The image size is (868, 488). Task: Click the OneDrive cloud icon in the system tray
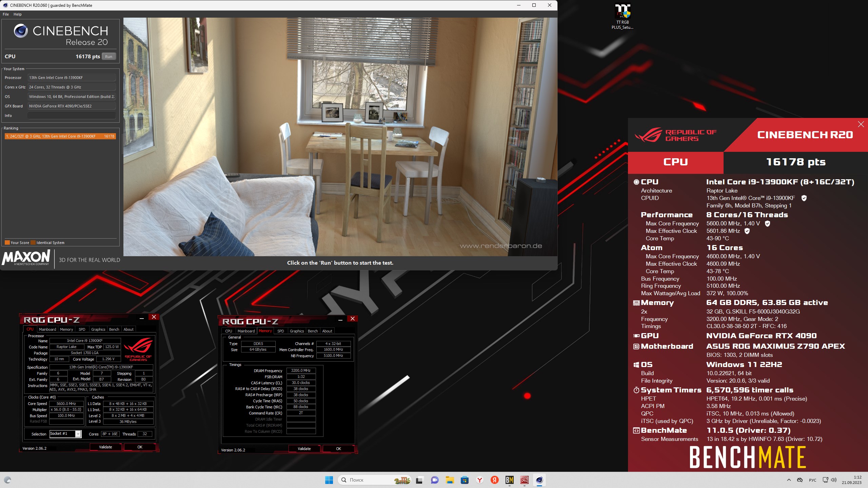pyautogui.click(x=800, y=480)
